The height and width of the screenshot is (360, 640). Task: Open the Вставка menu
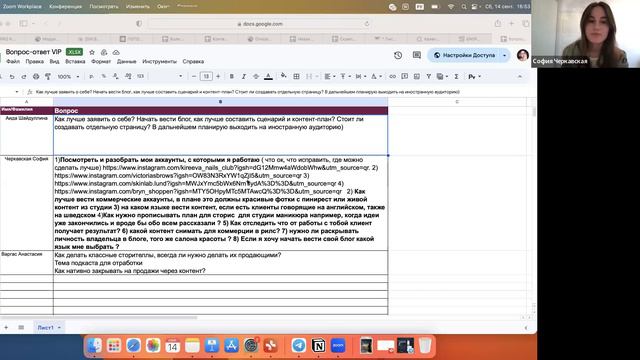tap(75, 62)
